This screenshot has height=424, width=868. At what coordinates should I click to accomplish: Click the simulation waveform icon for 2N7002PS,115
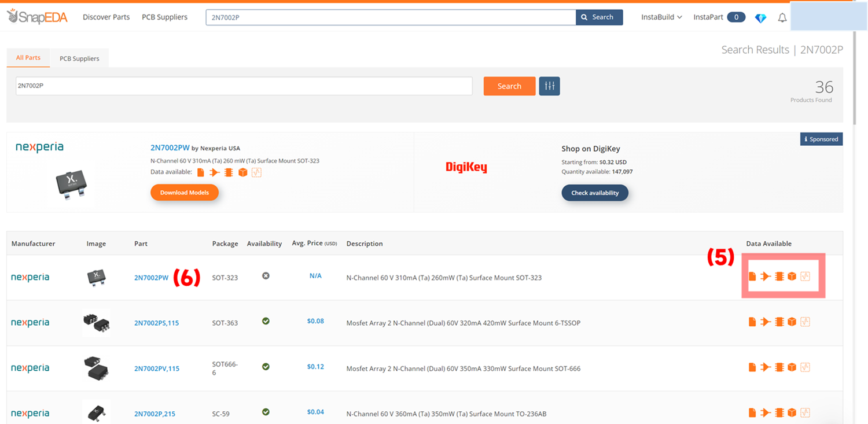coord(805,322)
